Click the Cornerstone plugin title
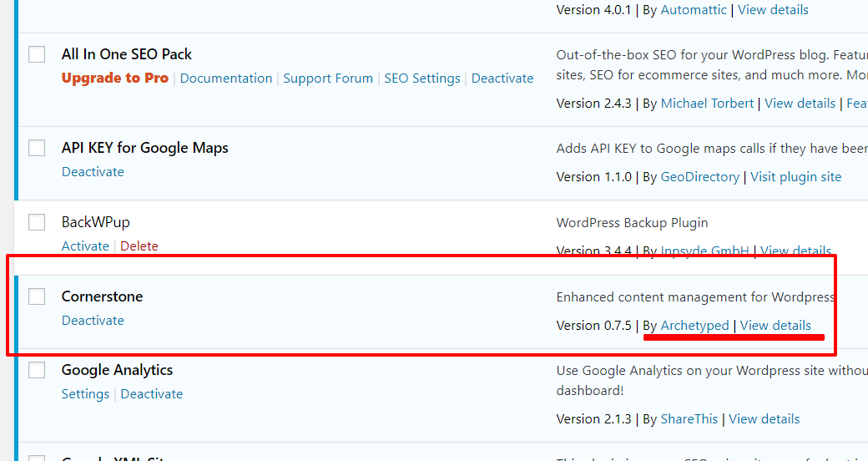 103,296
